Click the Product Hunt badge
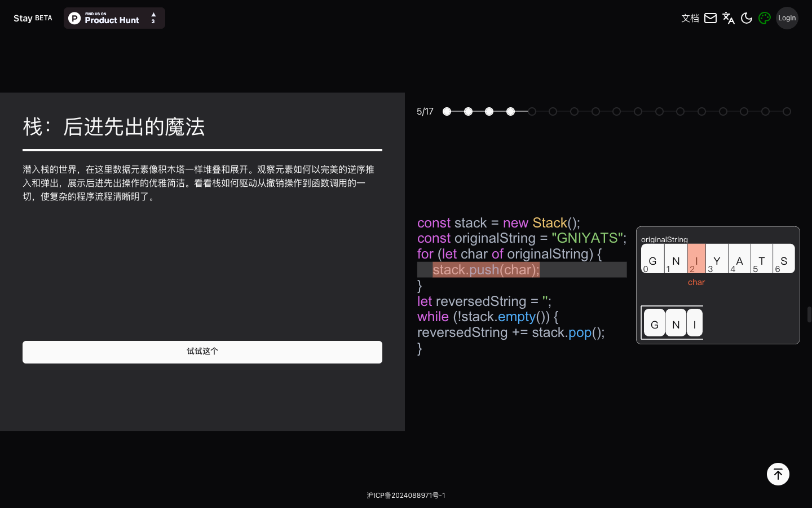The height and width of the screenshot is (508, 812). pyautogui.click(x=112, y=18)
